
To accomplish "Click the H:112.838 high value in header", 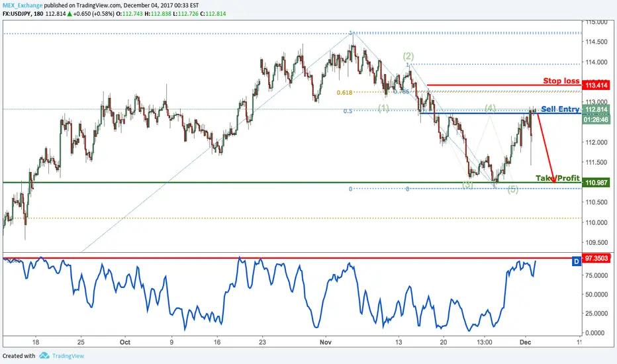I will [x=158, y=14].
